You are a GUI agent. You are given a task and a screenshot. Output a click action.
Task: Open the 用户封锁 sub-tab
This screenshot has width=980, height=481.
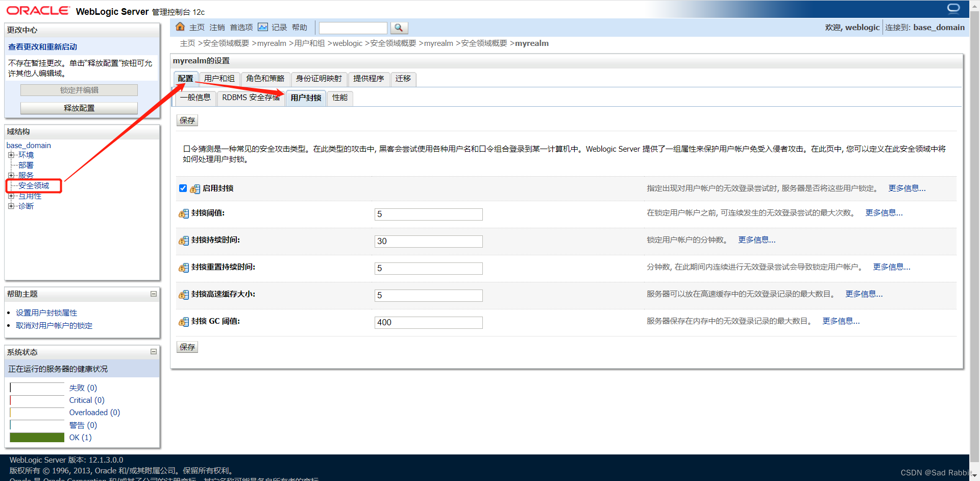click(x=306, y=98)
